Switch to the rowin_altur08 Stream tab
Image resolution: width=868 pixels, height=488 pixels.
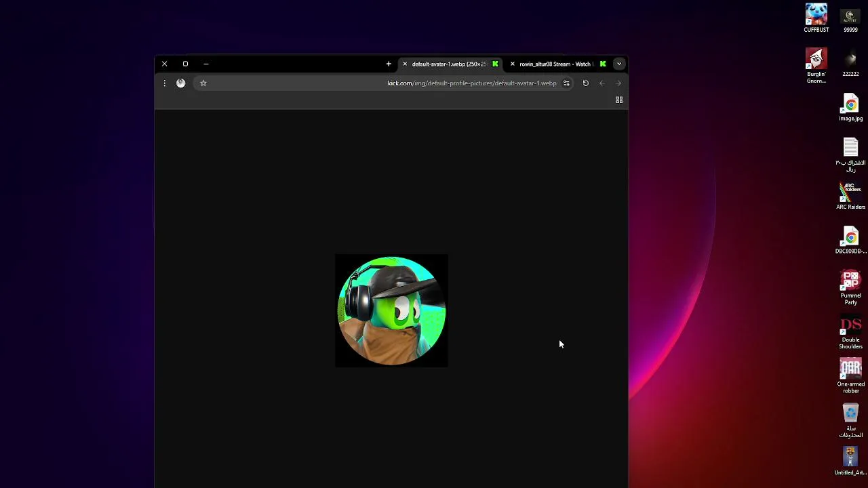point(556,64)
